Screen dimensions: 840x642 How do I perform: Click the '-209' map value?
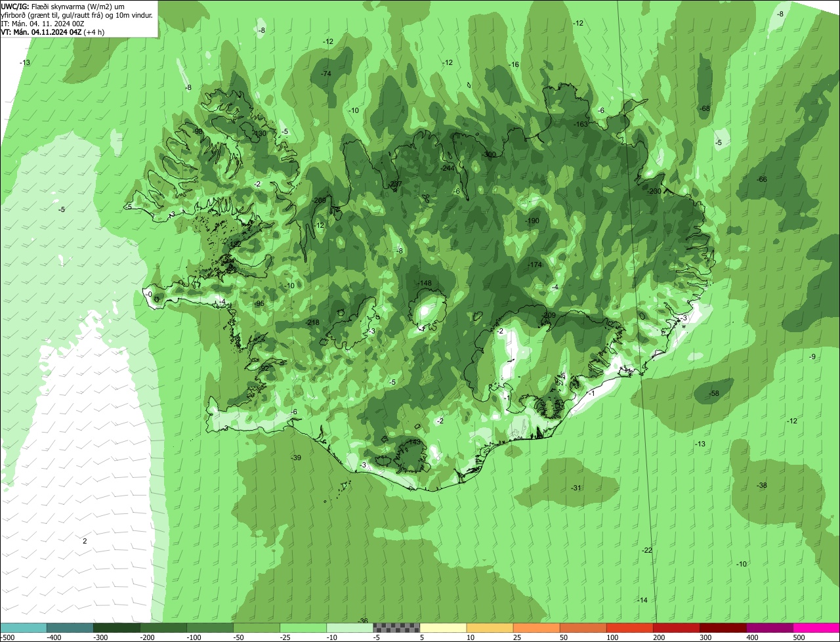click(549, 316)
